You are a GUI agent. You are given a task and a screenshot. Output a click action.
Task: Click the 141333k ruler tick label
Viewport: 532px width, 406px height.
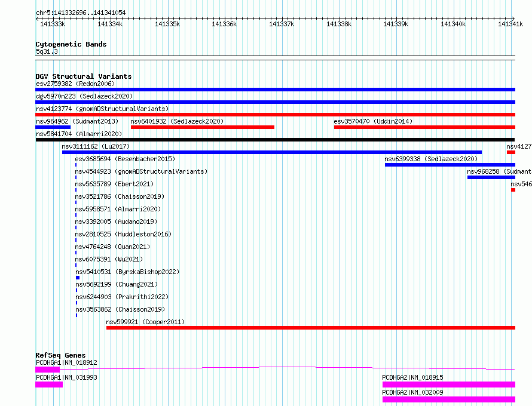point(53,24)
